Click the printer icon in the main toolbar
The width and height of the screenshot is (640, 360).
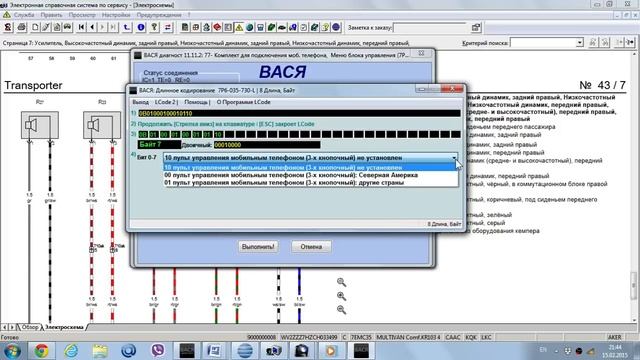tap(22, 27)
